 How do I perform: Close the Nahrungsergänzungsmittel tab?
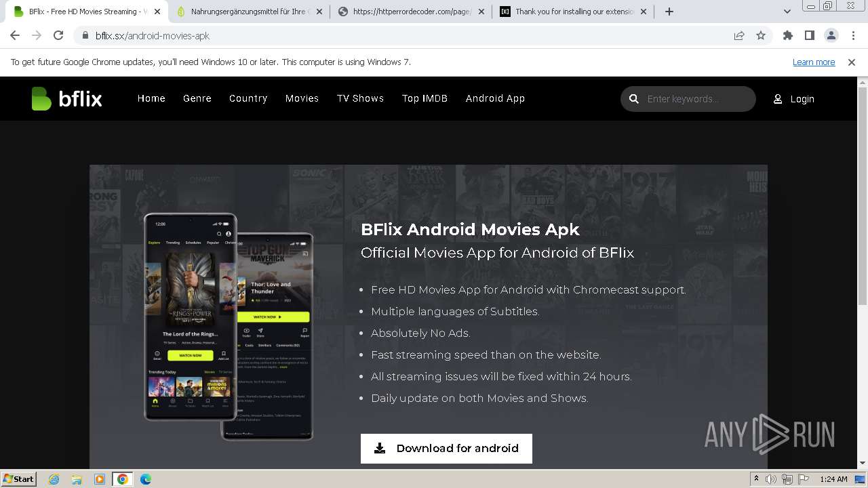point(319,12)
